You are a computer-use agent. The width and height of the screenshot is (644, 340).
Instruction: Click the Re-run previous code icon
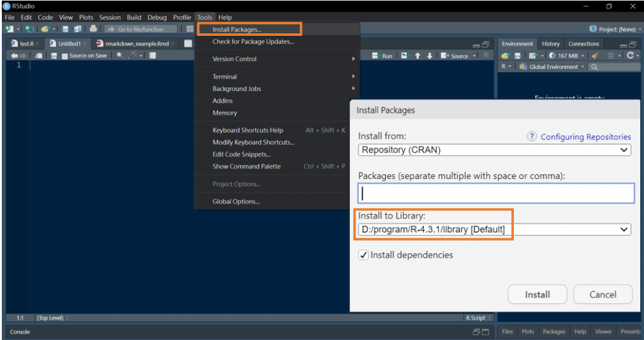click(x=404, y=55)
